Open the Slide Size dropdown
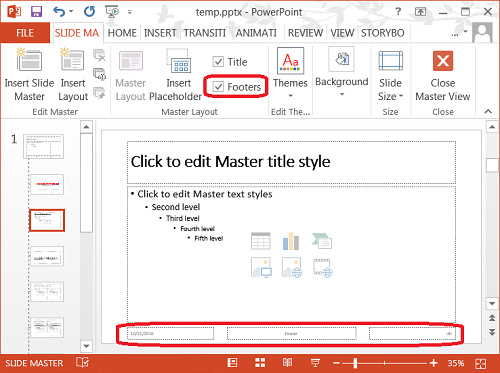The height and width of the screenshot is (373, 500). click(x=390, y=76)
